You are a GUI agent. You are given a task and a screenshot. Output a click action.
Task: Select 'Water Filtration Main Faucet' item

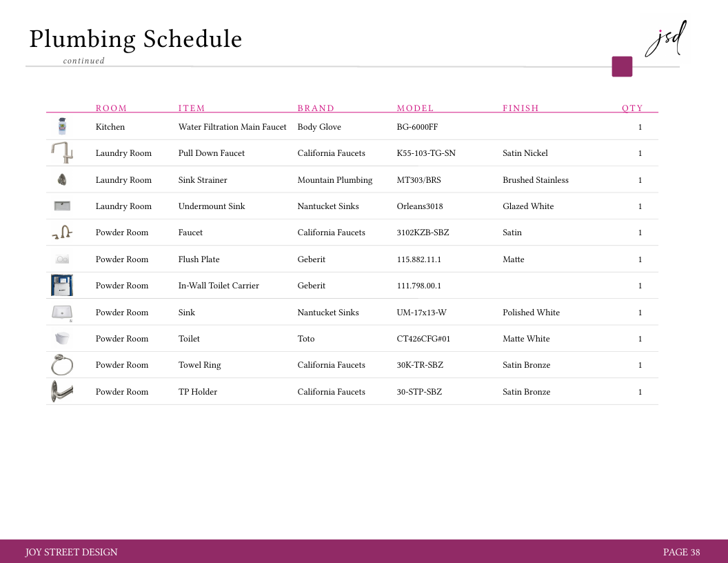[x=232, y=127]
